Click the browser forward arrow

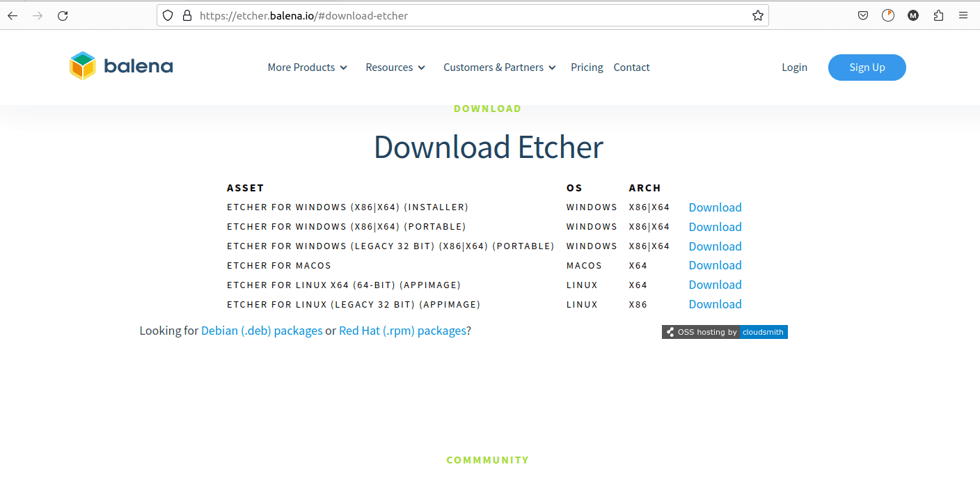click(38, 15)
